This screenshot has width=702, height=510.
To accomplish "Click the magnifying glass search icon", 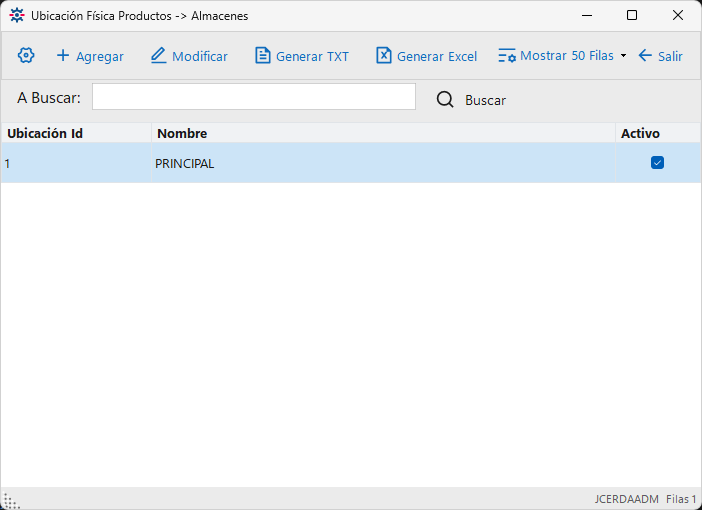I will tap(445, 99).
